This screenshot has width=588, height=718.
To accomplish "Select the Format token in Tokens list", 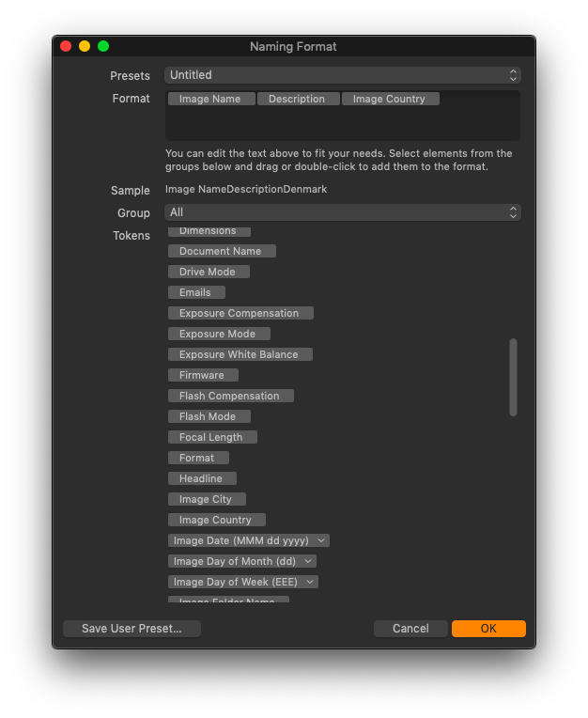I will coord(198,458).
